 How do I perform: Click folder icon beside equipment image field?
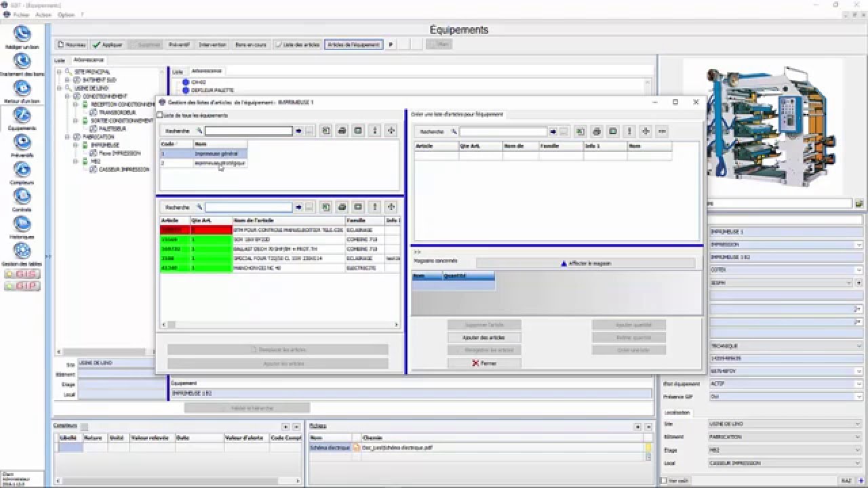pos(859,203)
